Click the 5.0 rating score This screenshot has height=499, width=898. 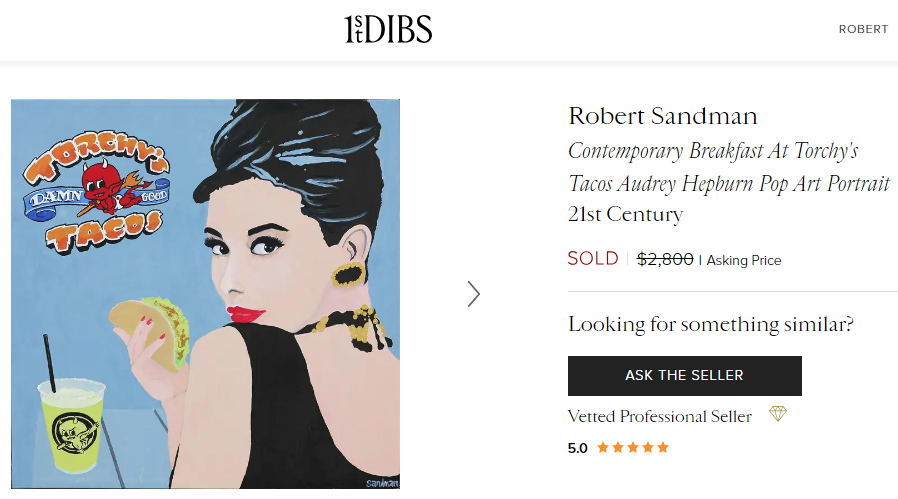pyautogui.click(x=577, y=448)
